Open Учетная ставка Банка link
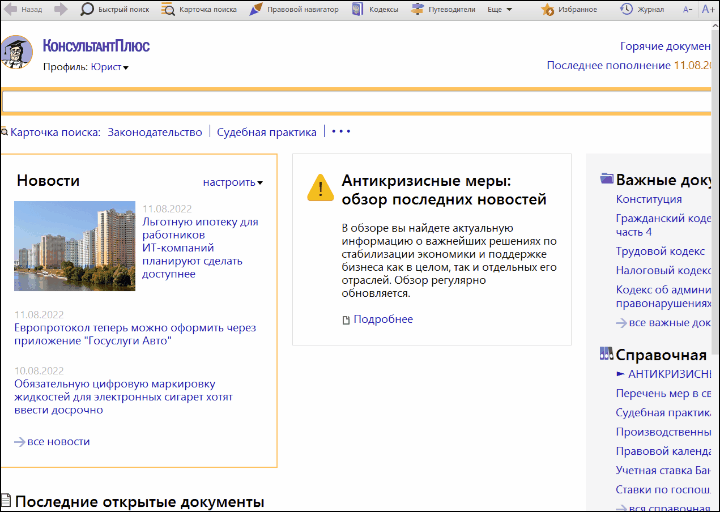Screen dimensions: 720x512 [663, 470]
